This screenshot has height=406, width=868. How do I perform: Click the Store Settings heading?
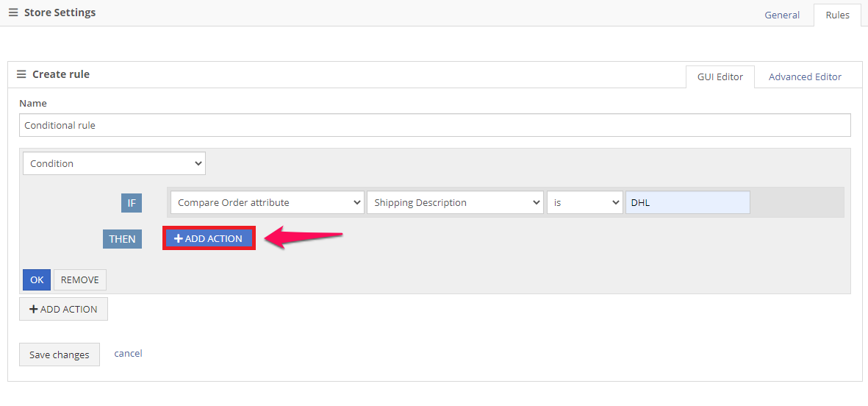60,13
